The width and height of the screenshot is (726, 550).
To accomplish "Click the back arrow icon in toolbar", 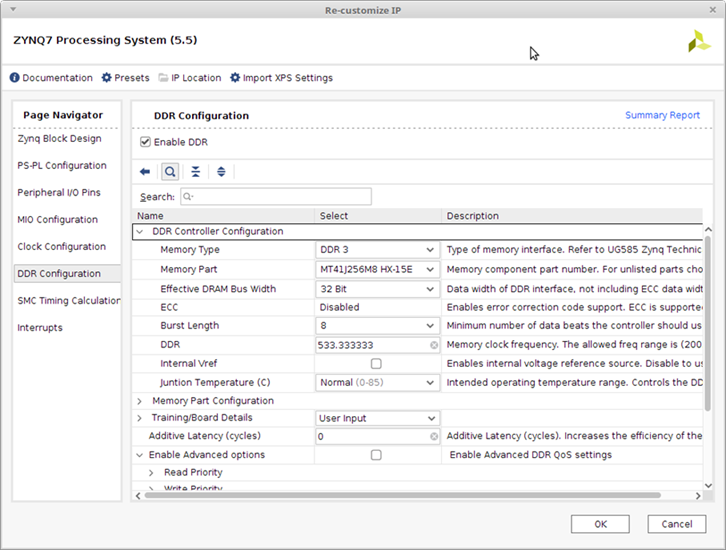I will (145, 172).
